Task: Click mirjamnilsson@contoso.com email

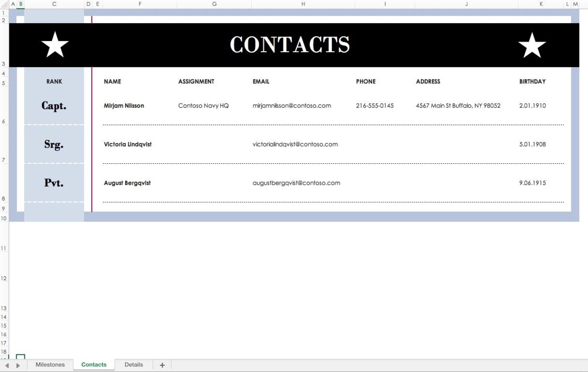Action: click(x=292, y=106)
